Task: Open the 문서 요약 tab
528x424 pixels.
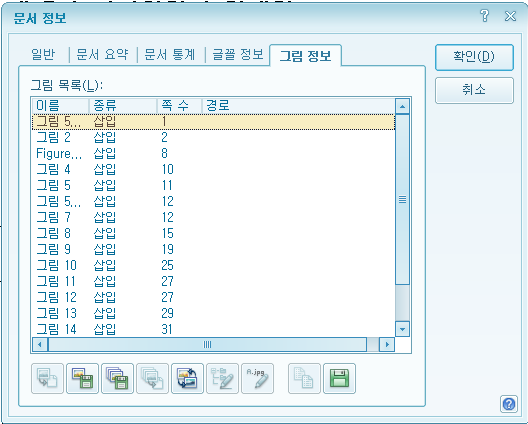Action: pyautogui.click(x=102, y=55)
